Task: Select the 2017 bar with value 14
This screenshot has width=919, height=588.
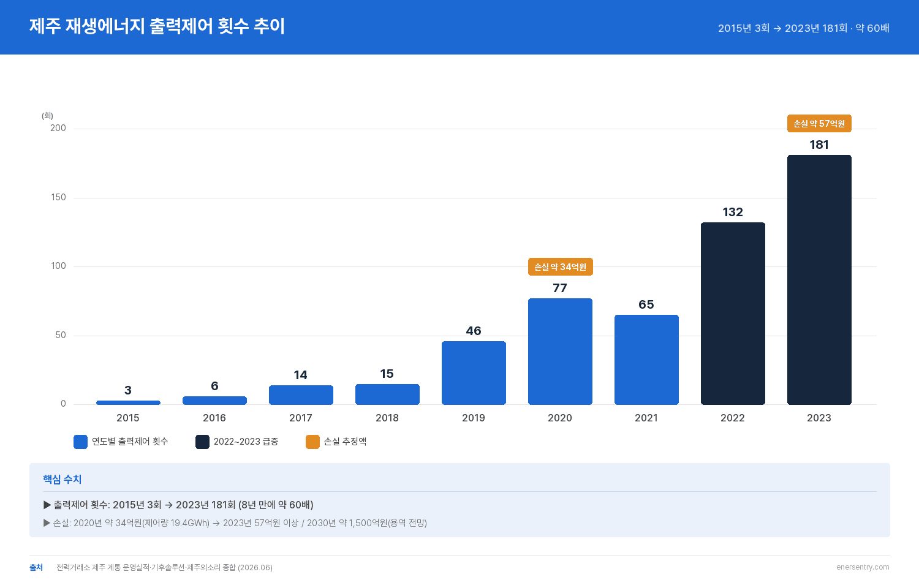Action: point(301,395)
